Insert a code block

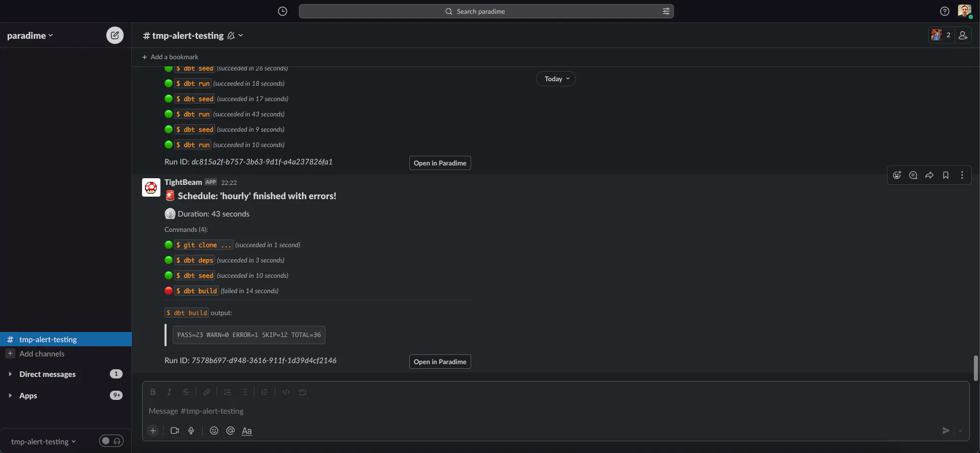tap(302, 392)
